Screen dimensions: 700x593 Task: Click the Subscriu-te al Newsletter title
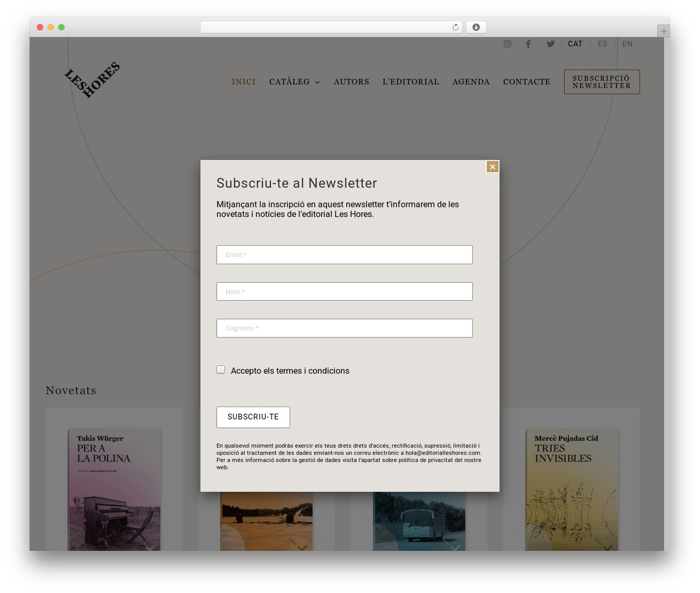tap(296, 183)
